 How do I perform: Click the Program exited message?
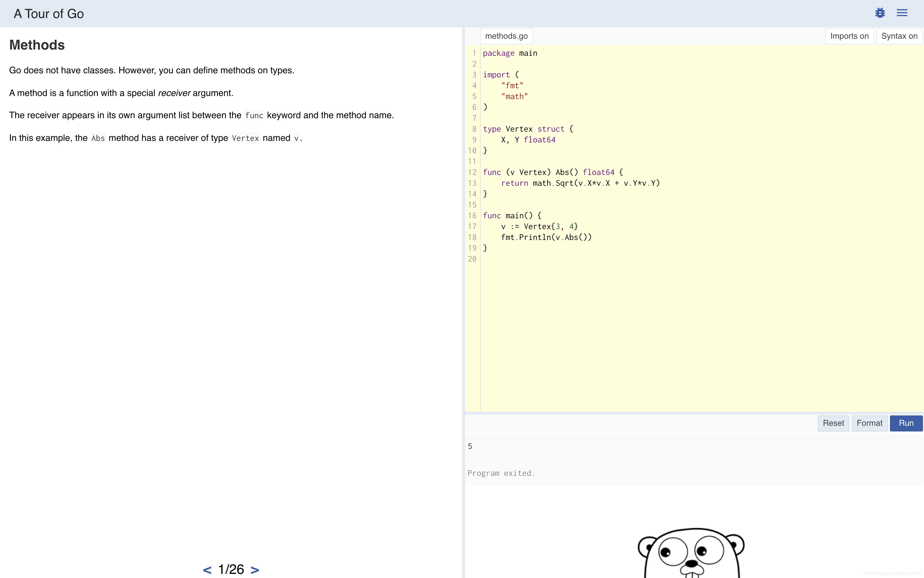[x=501, y=473]
